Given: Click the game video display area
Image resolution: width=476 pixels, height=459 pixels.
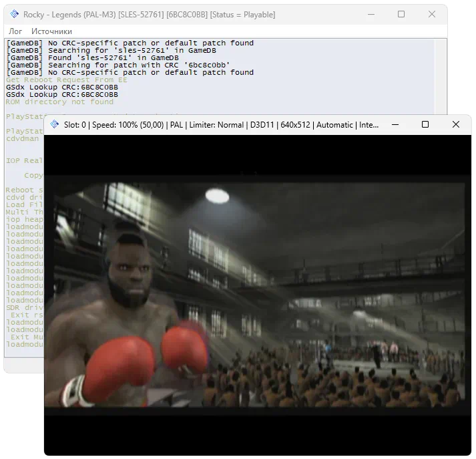Looking at the screenshot, I should click(258, 295).
